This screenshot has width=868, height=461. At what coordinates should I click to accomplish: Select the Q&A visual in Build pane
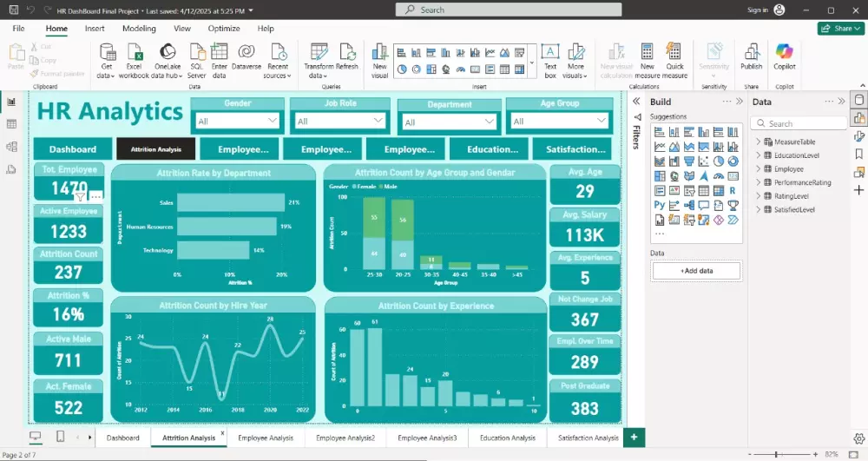point(704,205)
